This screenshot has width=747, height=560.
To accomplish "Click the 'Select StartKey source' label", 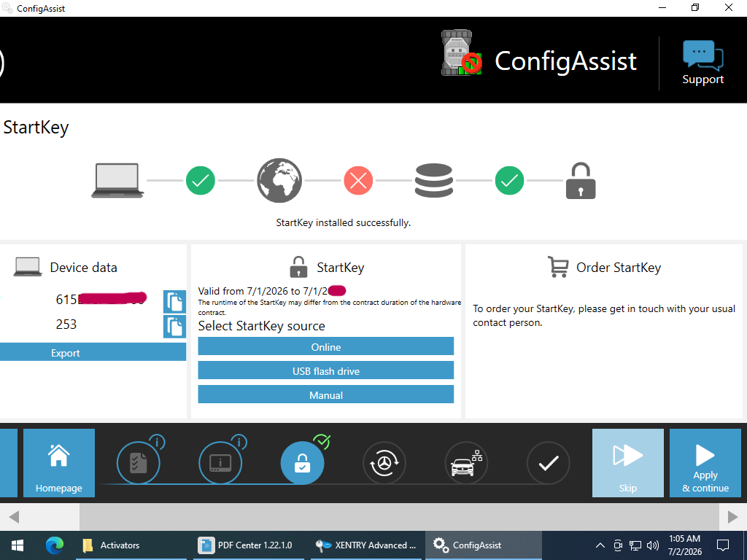I will tap(262, 326).
